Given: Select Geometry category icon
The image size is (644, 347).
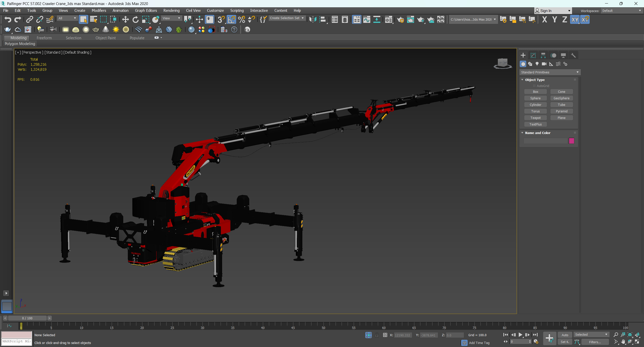Looking at the screenshot, I should point(523,64).
